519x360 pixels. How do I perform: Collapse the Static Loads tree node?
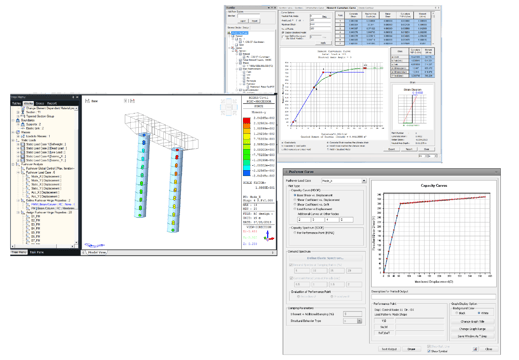coord(14,140)
